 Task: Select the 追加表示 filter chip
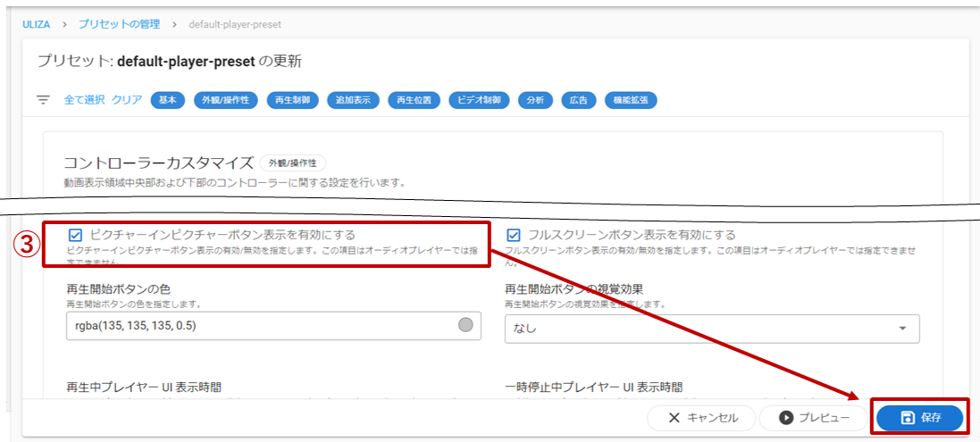(354, 100)
